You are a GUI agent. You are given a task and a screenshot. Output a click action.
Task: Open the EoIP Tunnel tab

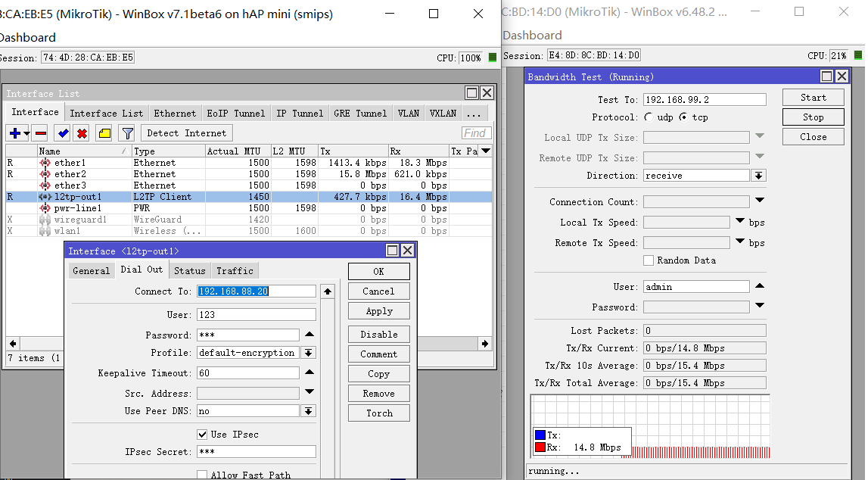(x=236, y=114)
